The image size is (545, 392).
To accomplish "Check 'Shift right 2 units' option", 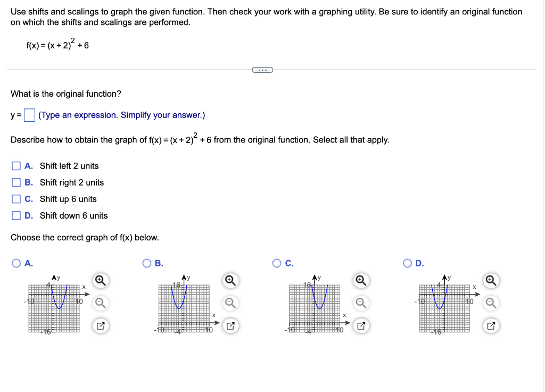I will 16,182.
